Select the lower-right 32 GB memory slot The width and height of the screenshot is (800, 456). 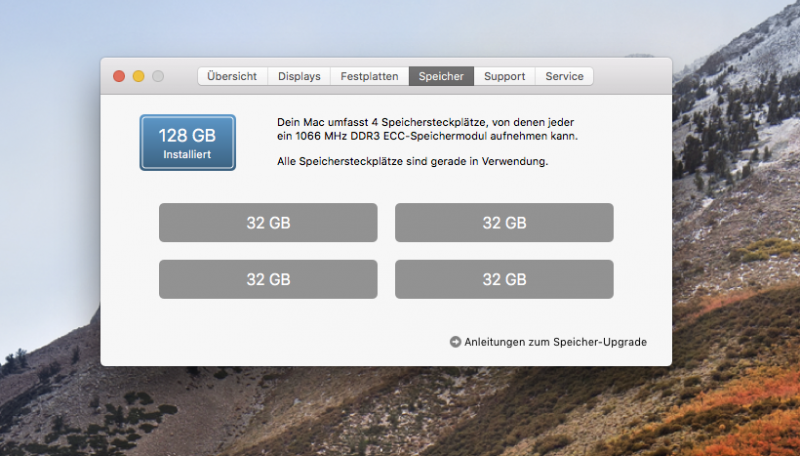(504, 279)
